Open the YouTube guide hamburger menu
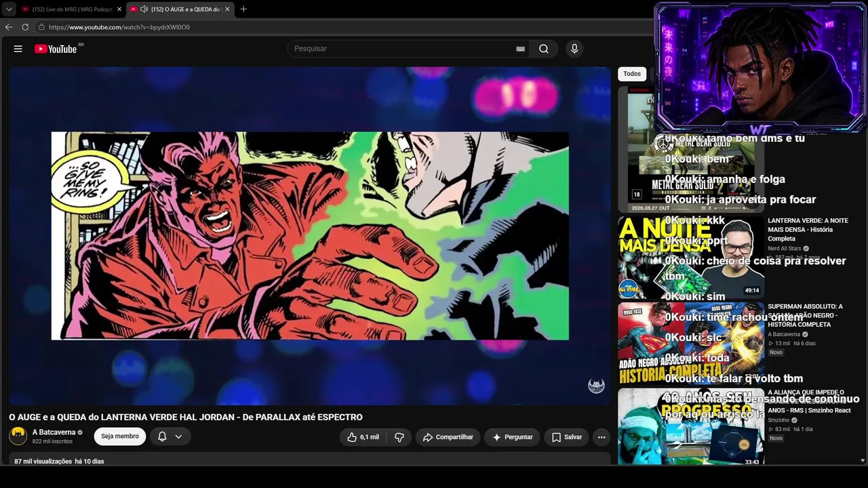Screen dimensions: 868x488 coord(18,49)
